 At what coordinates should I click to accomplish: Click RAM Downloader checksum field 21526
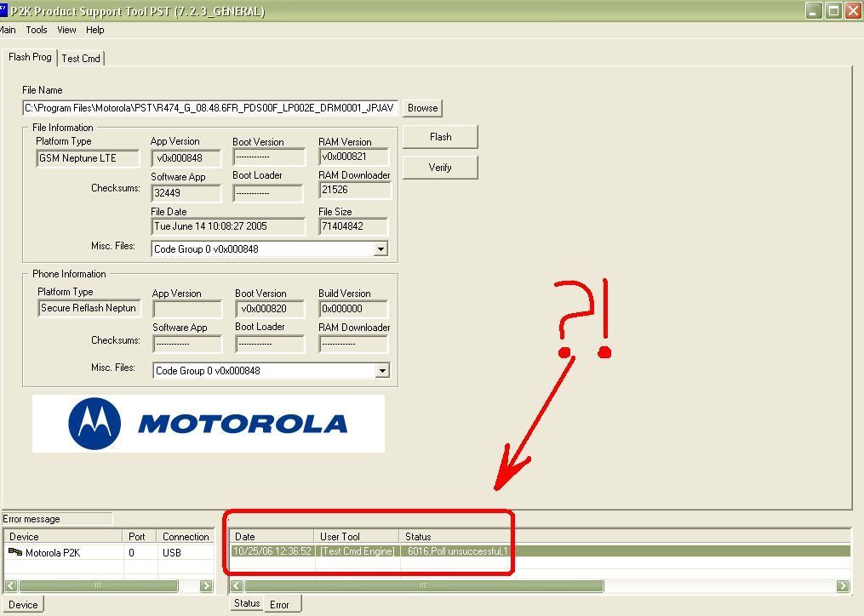(355, 190)
